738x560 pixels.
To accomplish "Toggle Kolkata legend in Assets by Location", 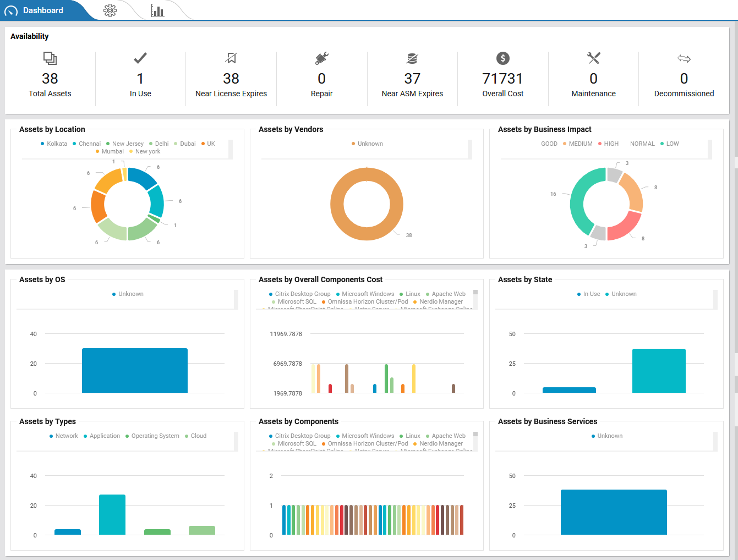I will 54,144.
